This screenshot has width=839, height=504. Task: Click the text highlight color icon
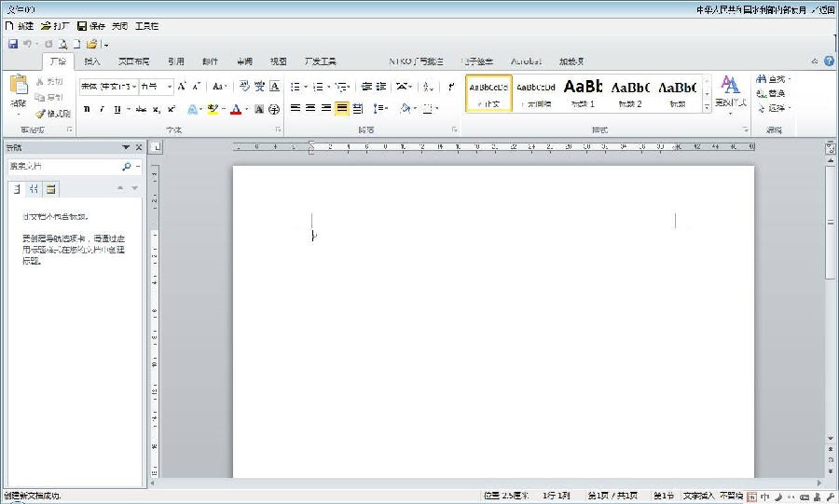click(x=213, y=109)
